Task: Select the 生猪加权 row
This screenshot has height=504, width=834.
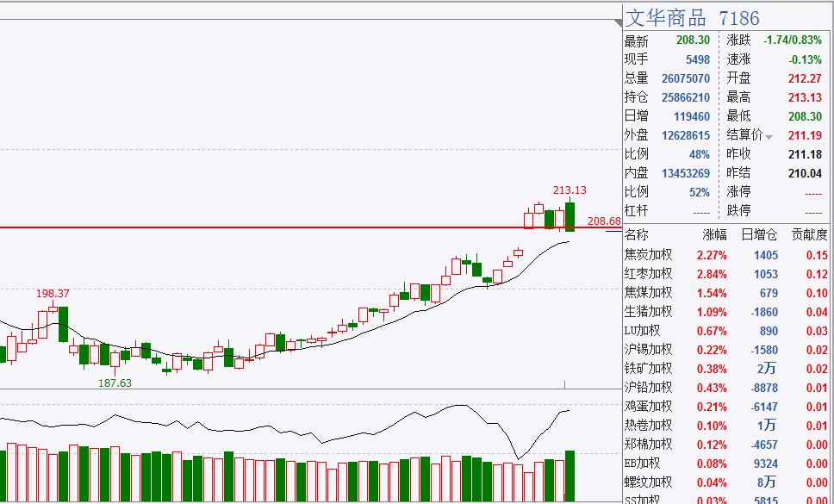Action: point(726,312)
